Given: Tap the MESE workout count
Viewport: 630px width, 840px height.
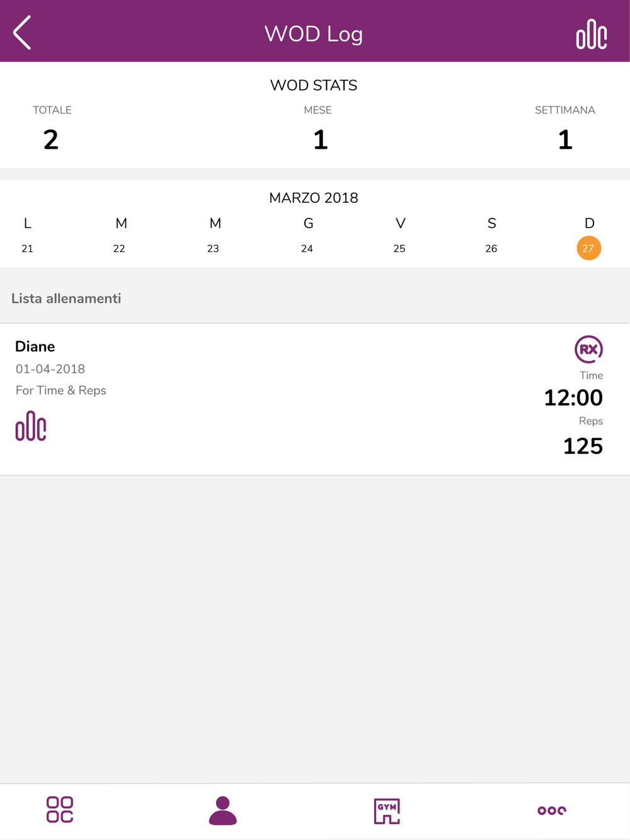Looking at the screenshot, I should tap(321, 139).
